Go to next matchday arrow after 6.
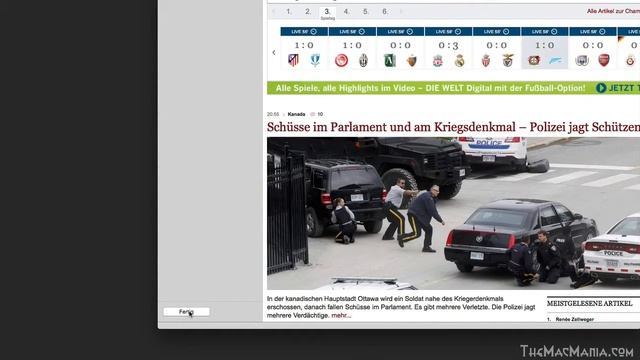Image resolution: width=640 pixels, height=360 pixels. click(x=402, y=11)
